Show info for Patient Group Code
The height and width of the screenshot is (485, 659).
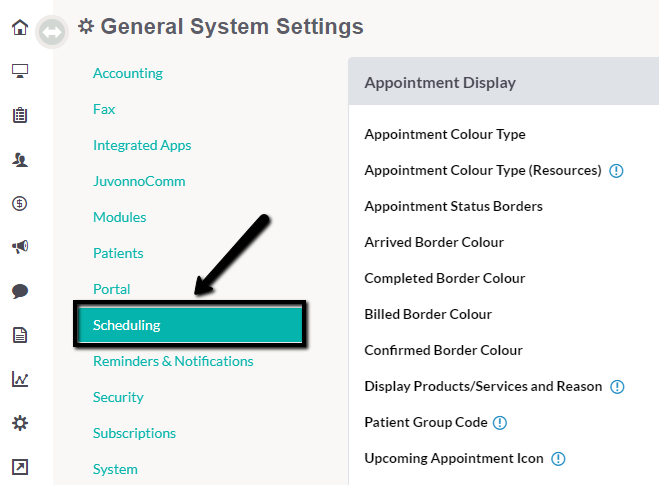click(500, 422)
